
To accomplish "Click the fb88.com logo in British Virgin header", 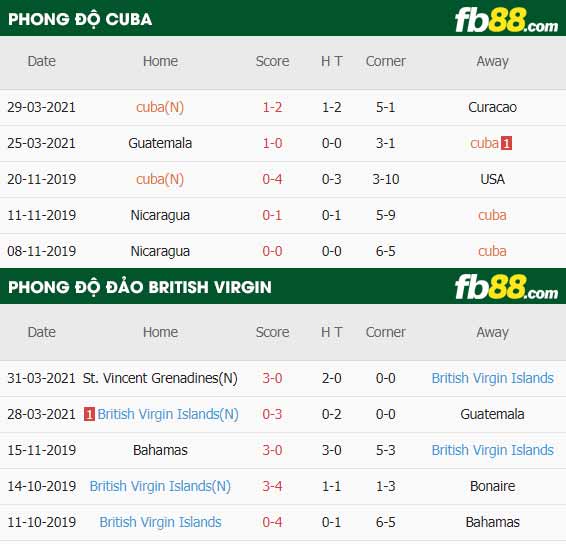I will pos(506,287).
